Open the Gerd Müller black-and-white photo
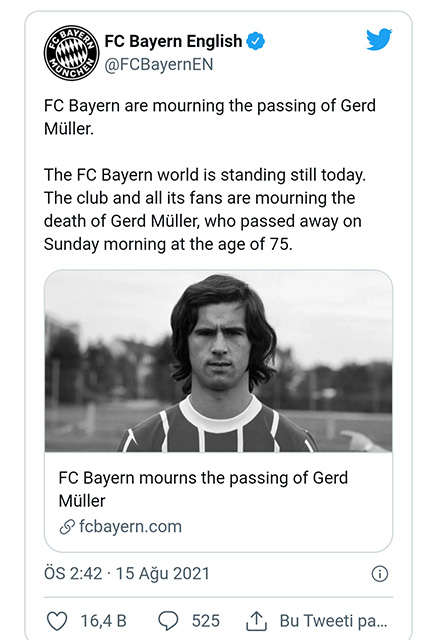The width and height of the screenshot is (437, 640). coord(218,361)
